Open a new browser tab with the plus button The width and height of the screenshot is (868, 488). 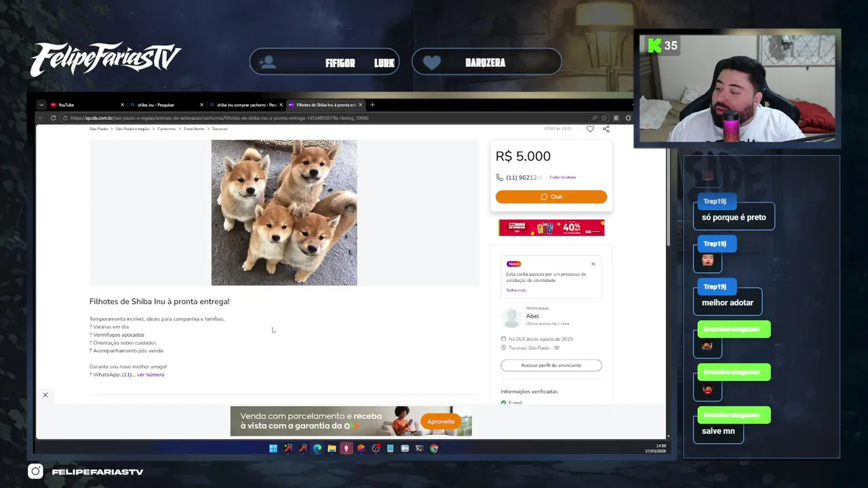tap(372, 105)
